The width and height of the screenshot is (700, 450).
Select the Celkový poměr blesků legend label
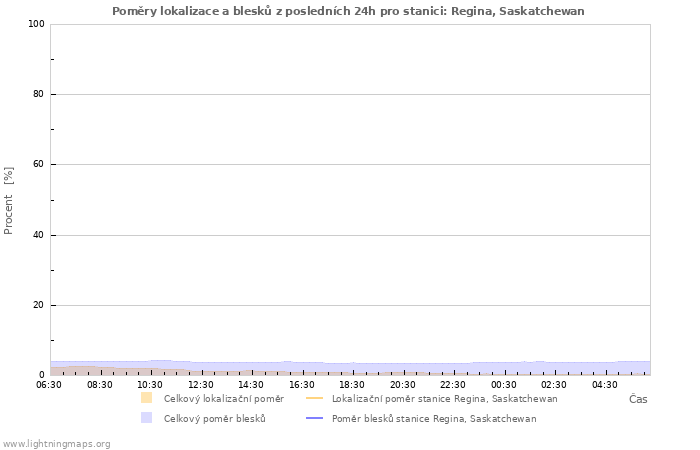pos(214,418)
